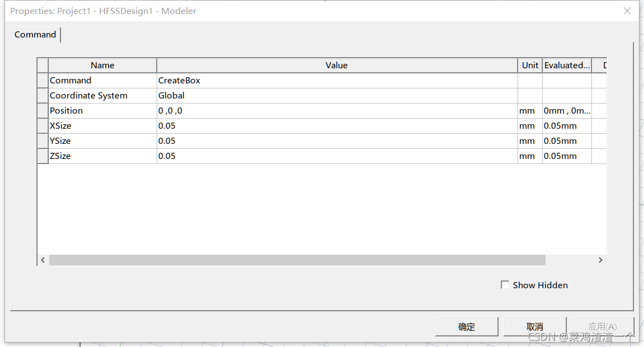Viewport: 644px width, 347px height.
Task: Click the right arrow of horizontal scrollbar
Action: pyautogui.click(x=600, y=260)
